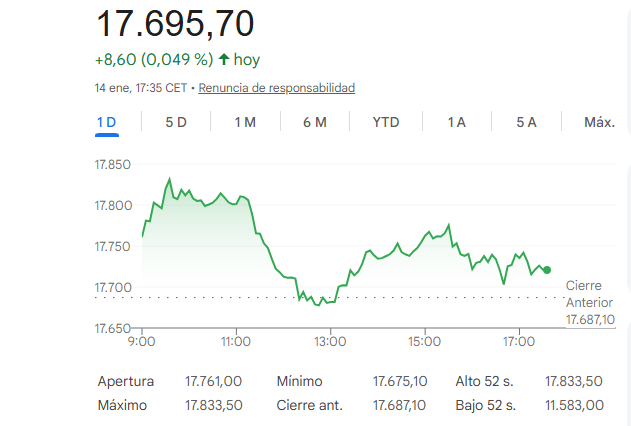Click the 13:00 time axis label

pyautogui.click(x=330, y=342)
